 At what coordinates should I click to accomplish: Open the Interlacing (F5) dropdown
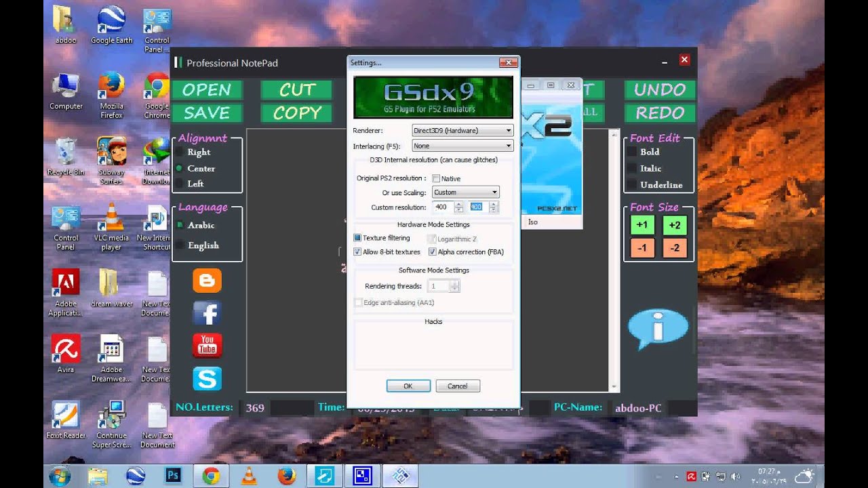(x=462, y=146)
